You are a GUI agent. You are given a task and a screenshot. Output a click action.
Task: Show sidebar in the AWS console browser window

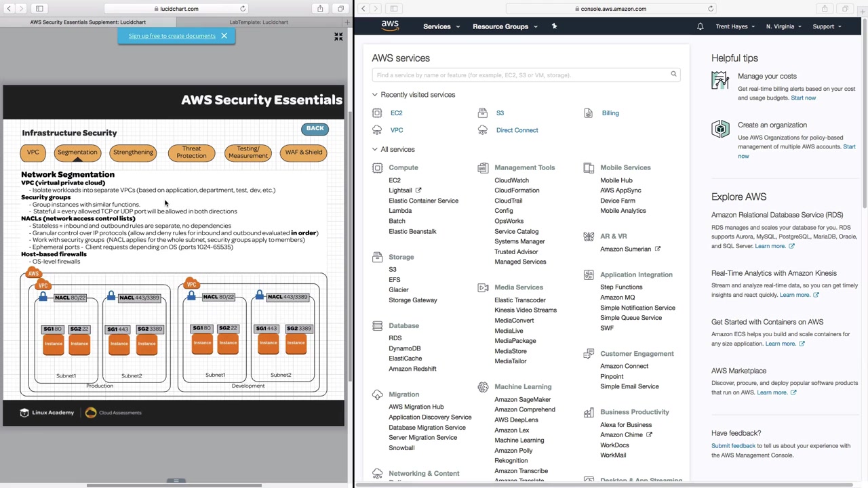394,9
